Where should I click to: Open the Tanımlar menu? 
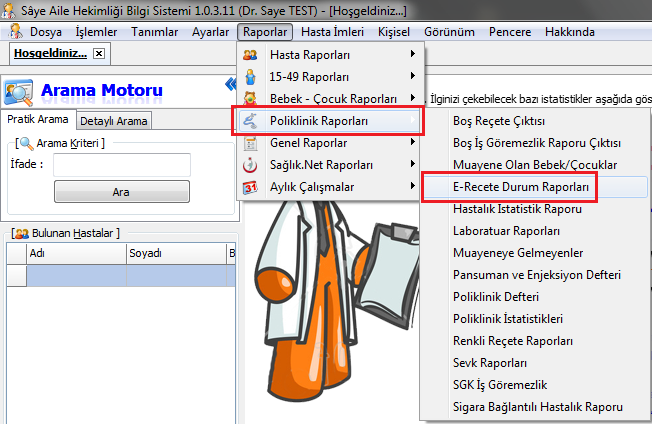pyautogui.click(x=155, y=32)
